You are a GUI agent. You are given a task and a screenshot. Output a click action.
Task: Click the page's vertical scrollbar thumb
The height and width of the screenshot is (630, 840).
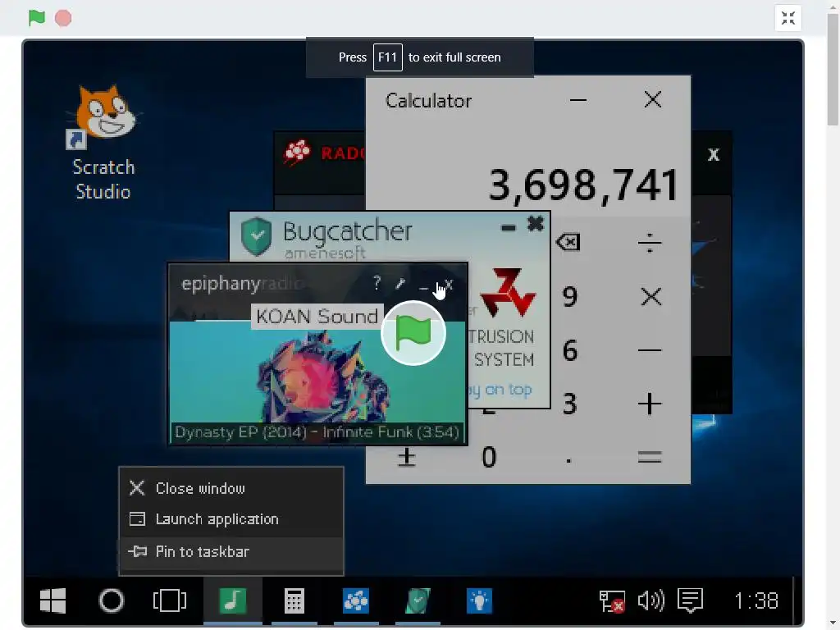coord(833,71)
